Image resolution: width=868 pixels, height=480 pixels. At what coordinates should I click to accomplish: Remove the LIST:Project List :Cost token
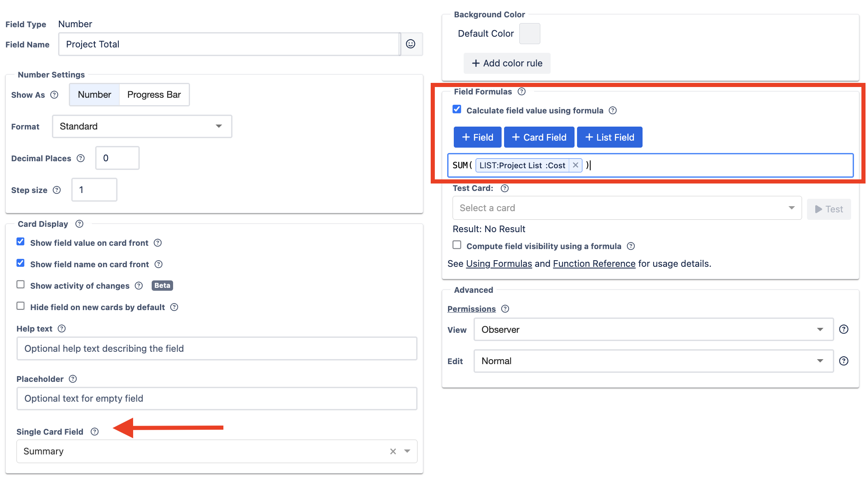pyautogui.click(x=575, y=165)
